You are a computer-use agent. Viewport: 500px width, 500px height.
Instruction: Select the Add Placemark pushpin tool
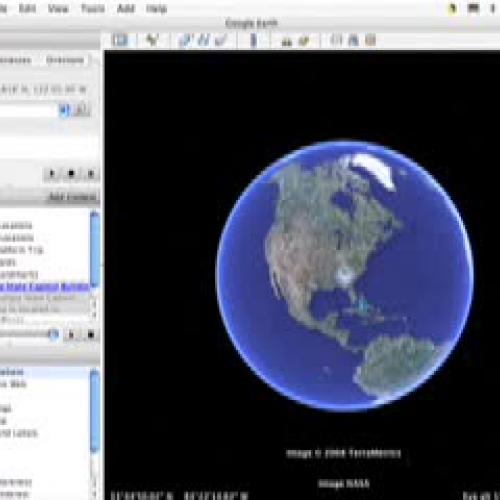point(152,41)
